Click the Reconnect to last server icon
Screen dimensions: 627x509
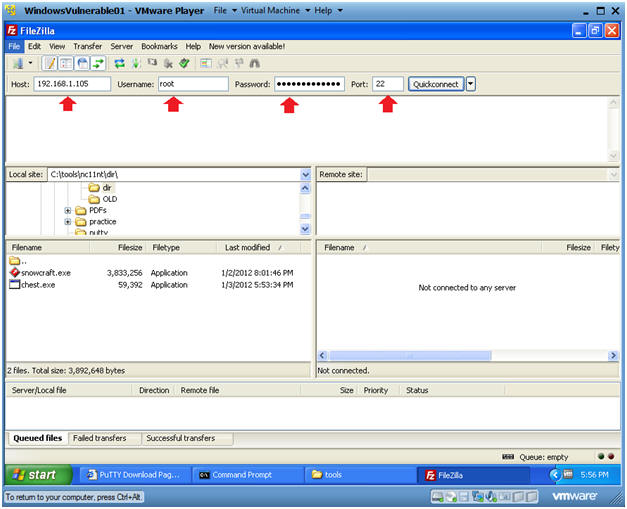184,63
